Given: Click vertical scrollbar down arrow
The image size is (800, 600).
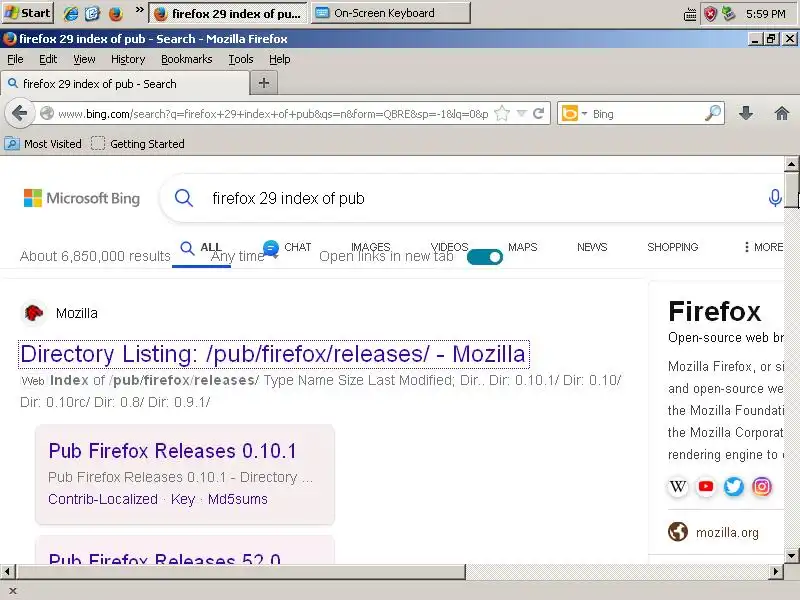Looking at the screenshot, I should coord(791,555).
